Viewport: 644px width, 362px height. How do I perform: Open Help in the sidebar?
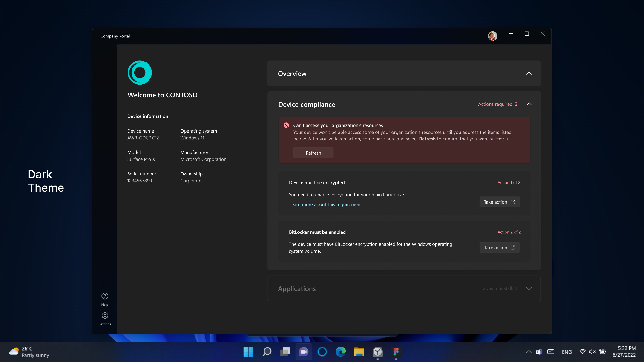105,299
